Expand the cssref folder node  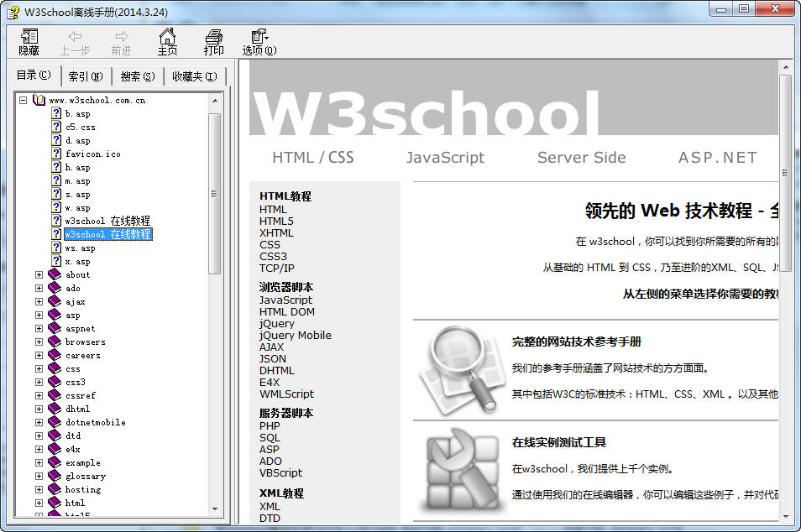coord(39,395)
